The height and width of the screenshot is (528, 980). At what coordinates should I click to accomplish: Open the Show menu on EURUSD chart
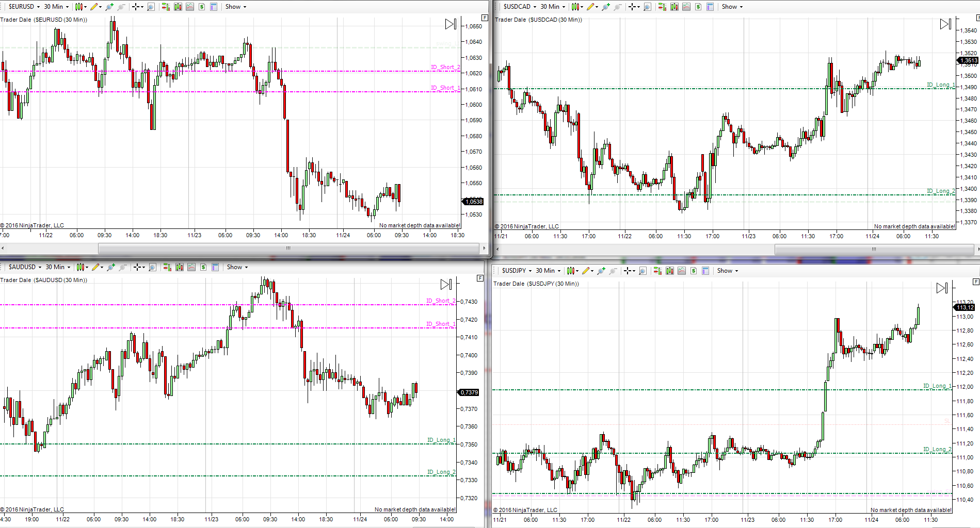(x=235, y=7)
